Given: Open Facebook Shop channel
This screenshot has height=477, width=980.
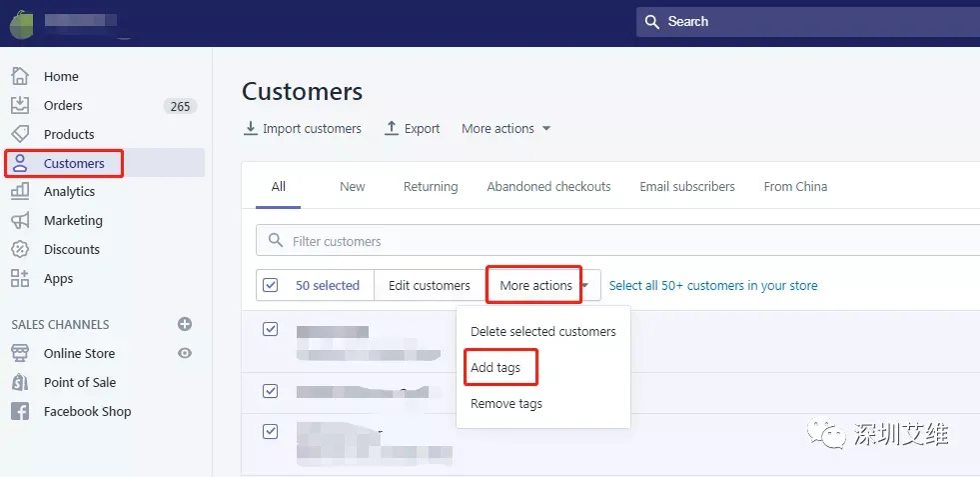Looking at the screenshot, I should click(x=88, y=411).
